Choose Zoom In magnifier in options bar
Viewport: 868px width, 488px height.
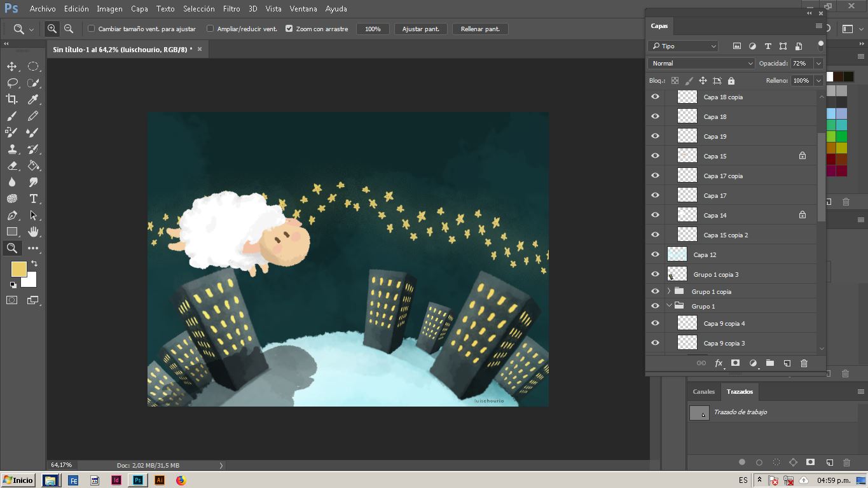point(52,29)
